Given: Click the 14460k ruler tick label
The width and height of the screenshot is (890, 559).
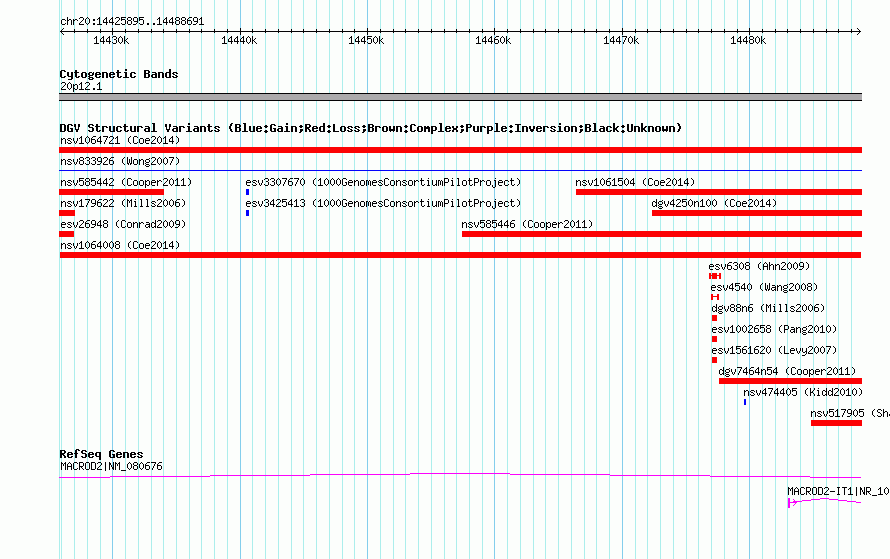Looking at the screenshot, I should 493,40.
